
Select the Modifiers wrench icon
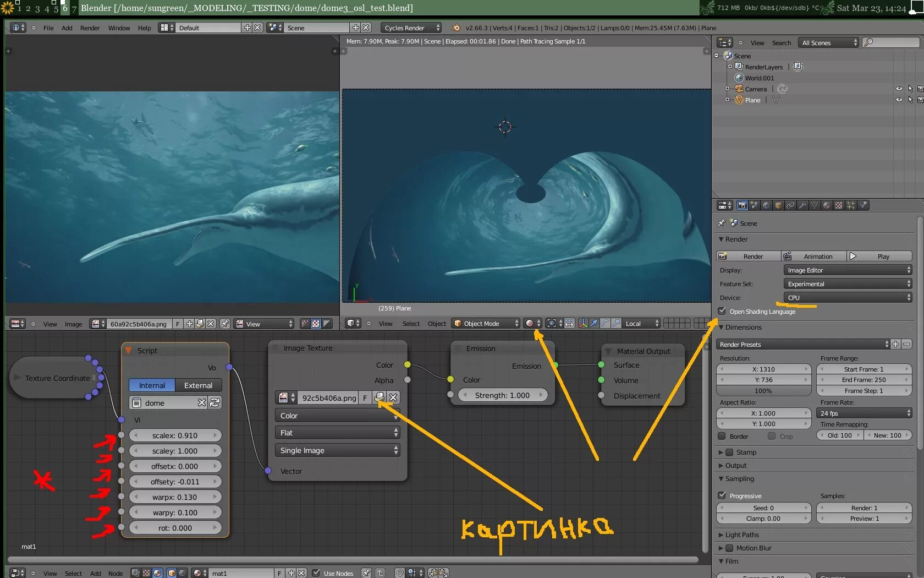[802, 205]
